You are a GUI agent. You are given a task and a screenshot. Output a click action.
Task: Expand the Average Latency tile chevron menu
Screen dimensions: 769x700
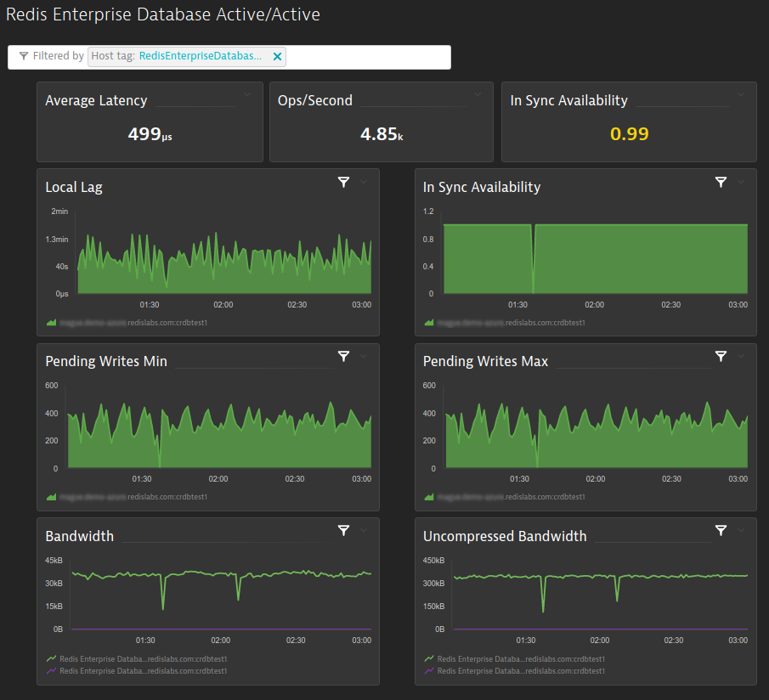click(247, 95)
